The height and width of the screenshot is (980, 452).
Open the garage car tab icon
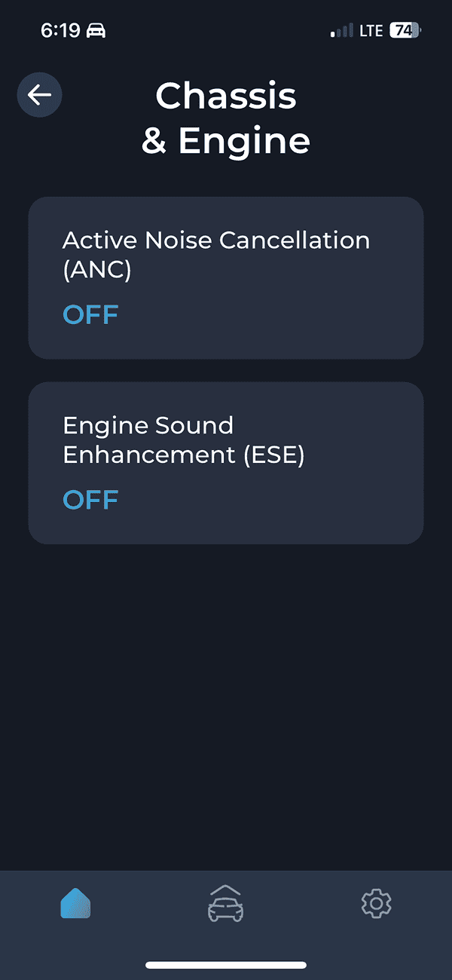tap(225, 902)
